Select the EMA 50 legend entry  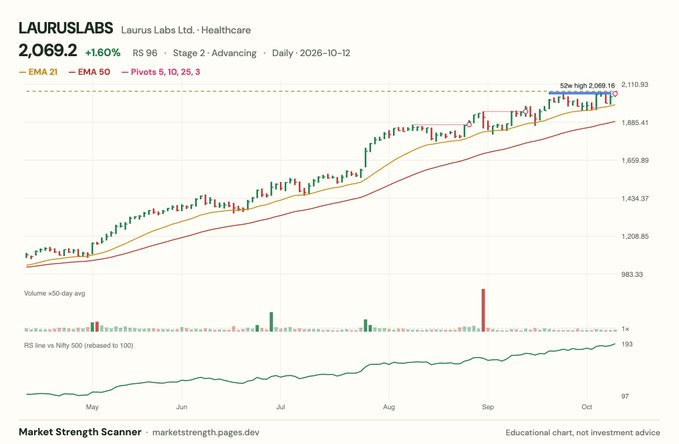(x=89, y=72)
